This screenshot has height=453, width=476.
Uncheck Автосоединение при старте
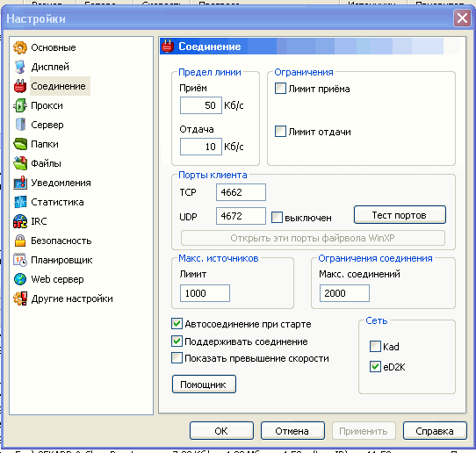(177, 324)
